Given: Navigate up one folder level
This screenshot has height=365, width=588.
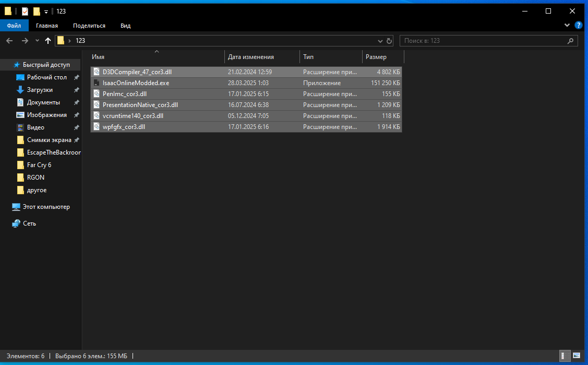Looking at the screenshot, I should [x=47, y=41].
